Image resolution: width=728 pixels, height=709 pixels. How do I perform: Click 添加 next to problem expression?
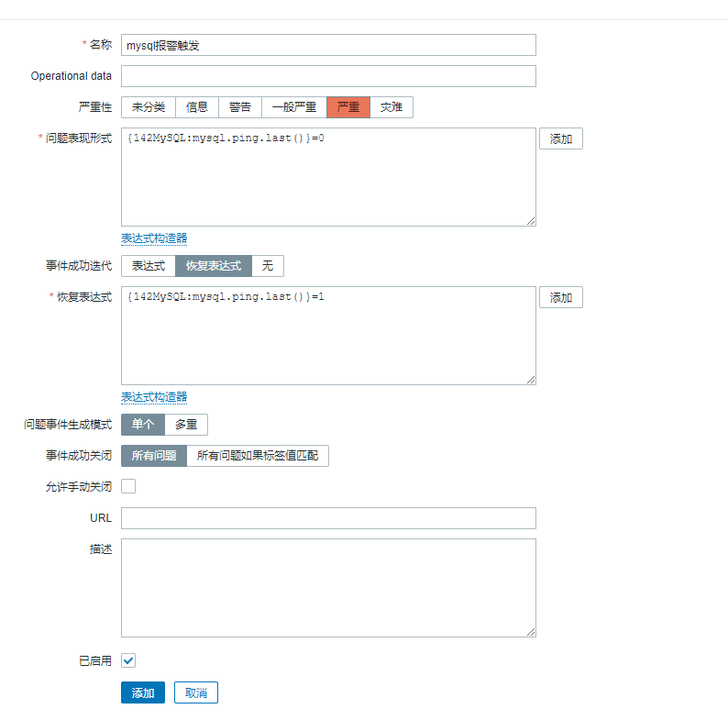point(561,138)
